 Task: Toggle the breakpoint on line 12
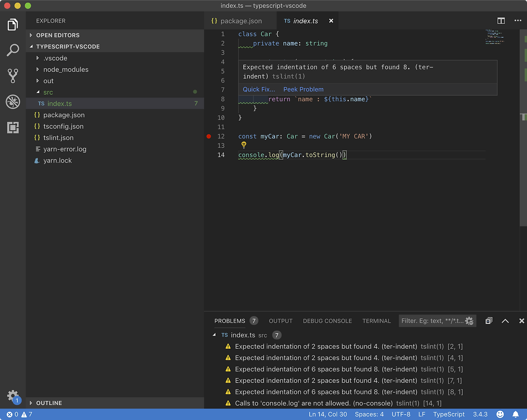click(209, 136)
